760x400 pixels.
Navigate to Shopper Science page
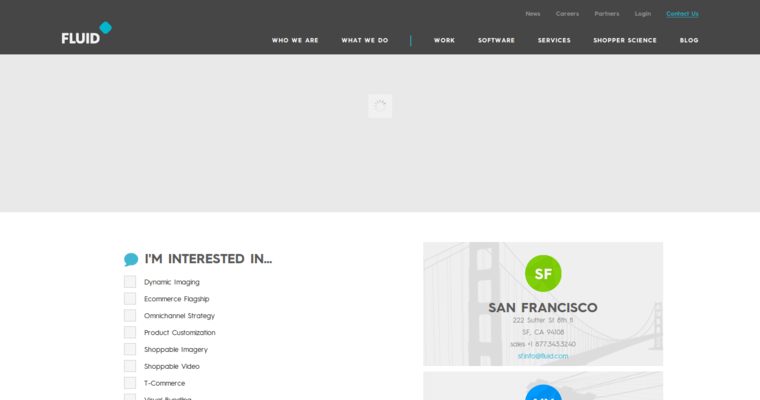pyautogui.click(x=625, y=40)
